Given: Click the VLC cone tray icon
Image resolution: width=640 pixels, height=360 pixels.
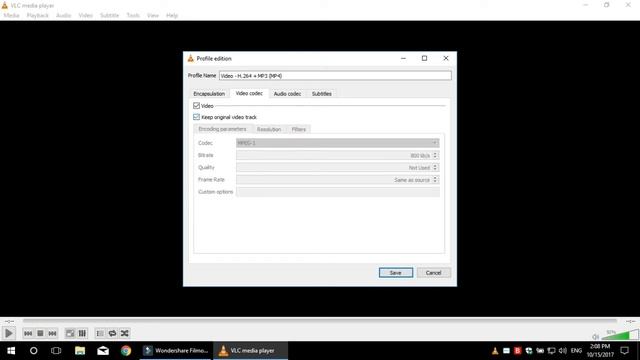Looking at the screenshot, I should tap(495, 351).
